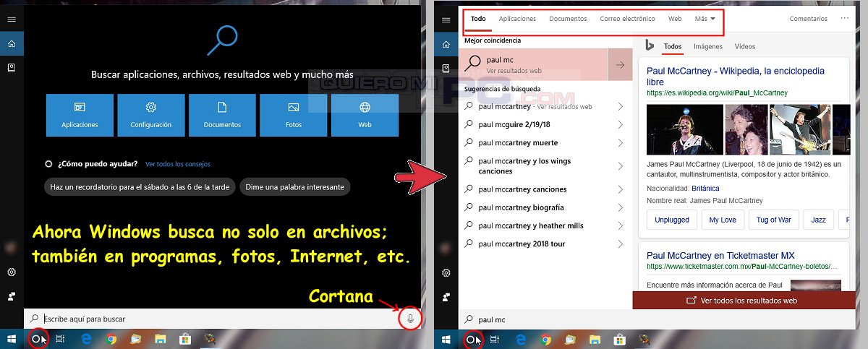Open Task View below the empty search window
This screenshot has height=349, width=868.
[61, 339]
